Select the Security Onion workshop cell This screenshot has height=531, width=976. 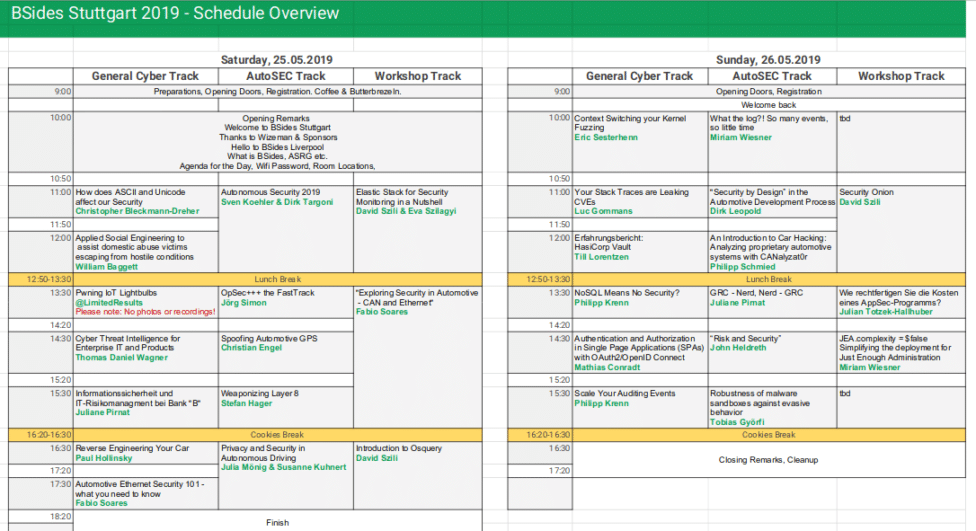[x=866, y=192]
